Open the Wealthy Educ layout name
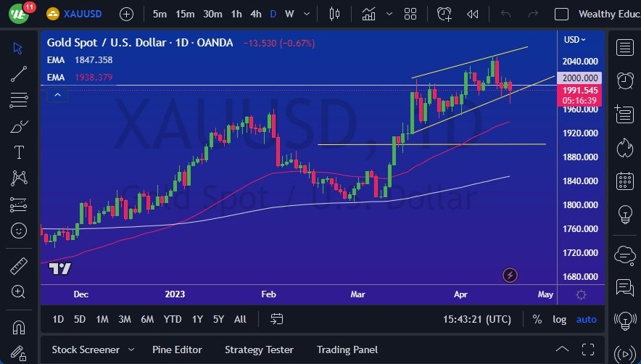Image resolution: width=641 pixels, height=364 pixels. coord(610,14)
